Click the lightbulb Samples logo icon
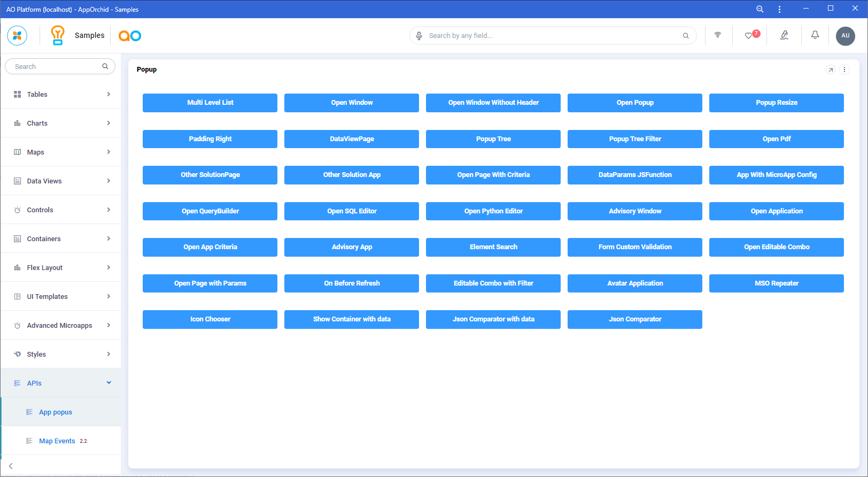Viewport: 868px width, 477px height. coord(58,35)
